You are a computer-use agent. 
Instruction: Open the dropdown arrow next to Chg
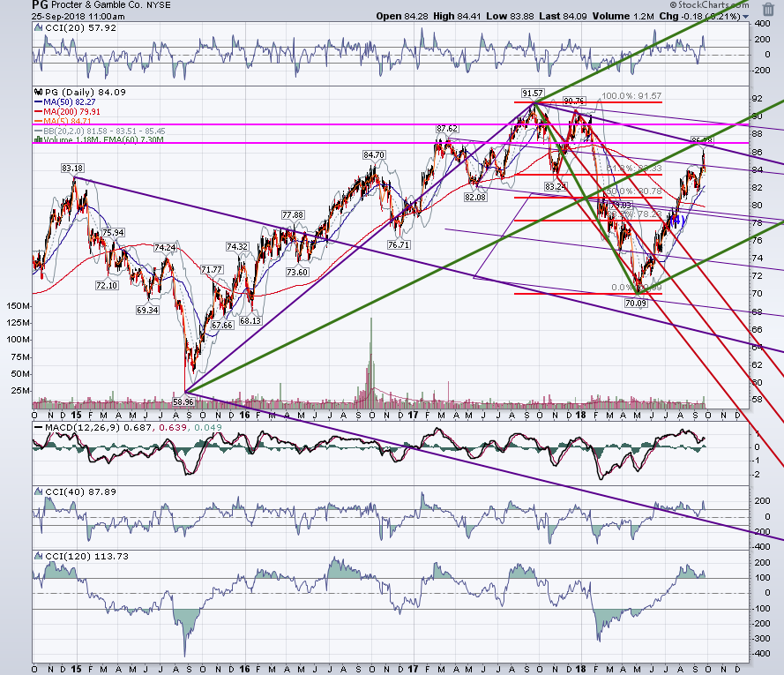(745, 17)
